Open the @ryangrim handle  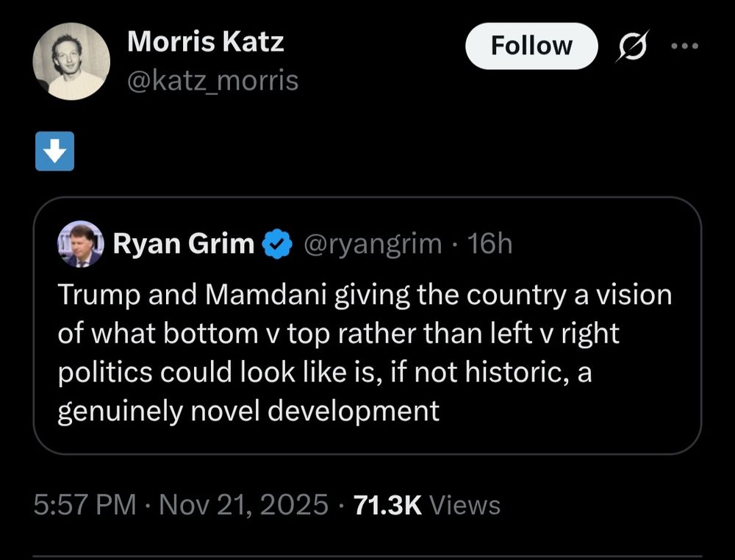point(373,244)
